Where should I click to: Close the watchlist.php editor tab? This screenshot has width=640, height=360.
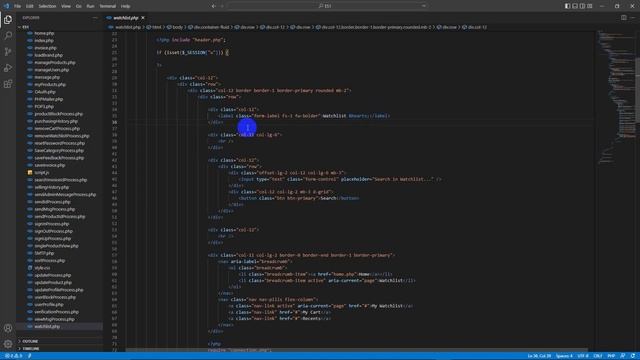tap(143, 18)
